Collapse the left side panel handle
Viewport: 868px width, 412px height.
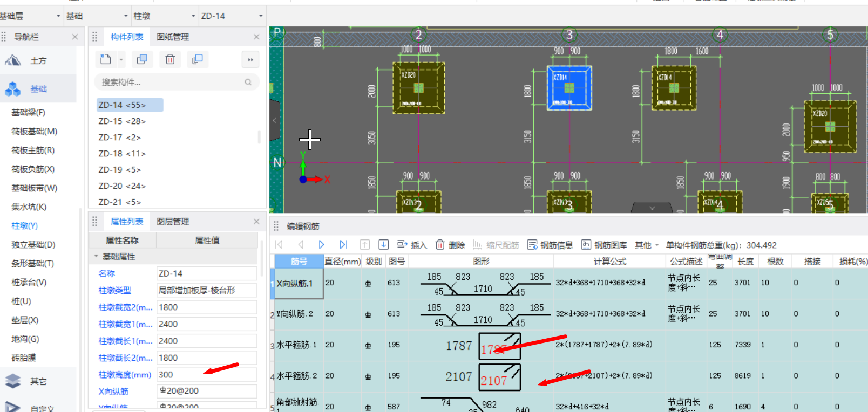(x=274, y=120)
